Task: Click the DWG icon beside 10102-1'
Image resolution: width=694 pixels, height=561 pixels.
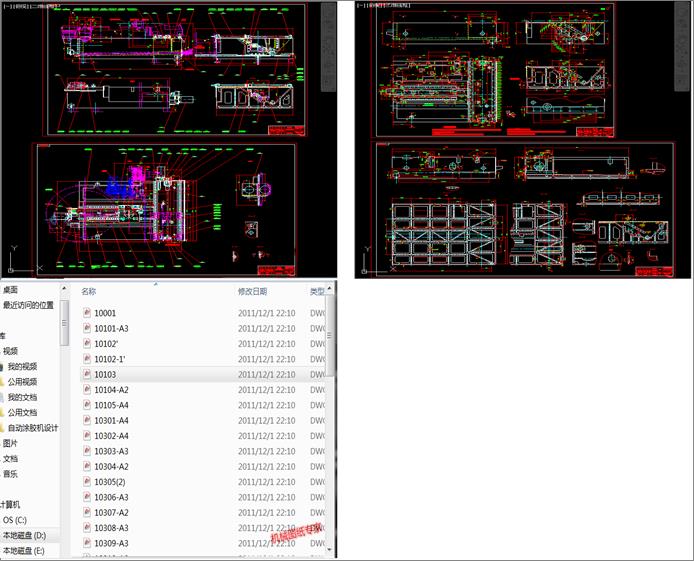Action: 87,359
